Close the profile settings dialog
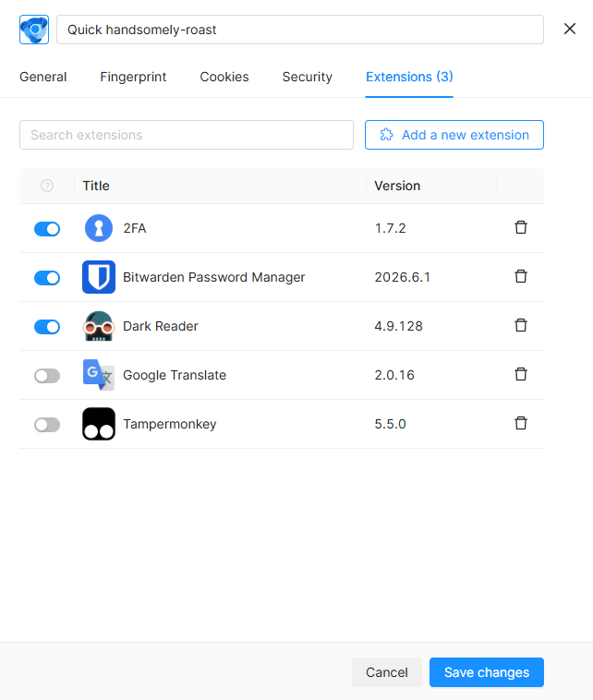The width and height of the screenshot is (593, 700). 569,29
